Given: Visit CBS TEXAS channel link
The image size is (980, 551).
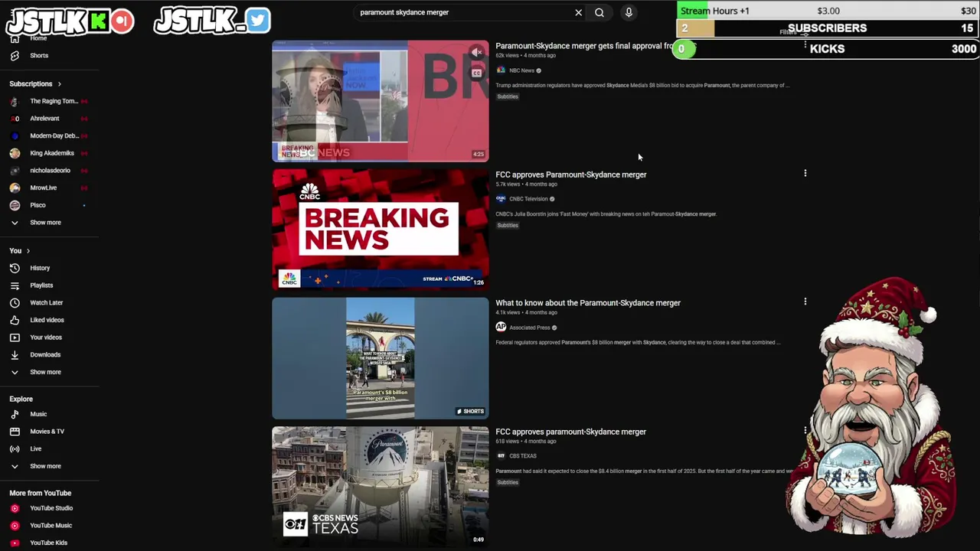Looking at the screenshot, I should [x=523, y=456].
